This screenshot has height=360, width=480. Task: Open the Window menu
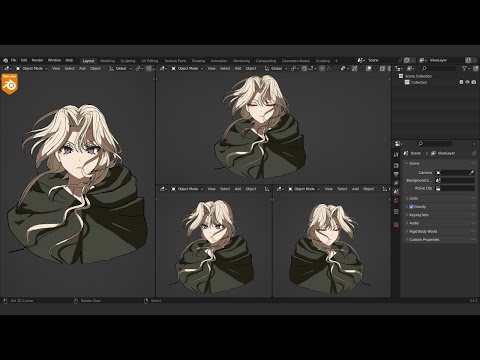[54, 60]
